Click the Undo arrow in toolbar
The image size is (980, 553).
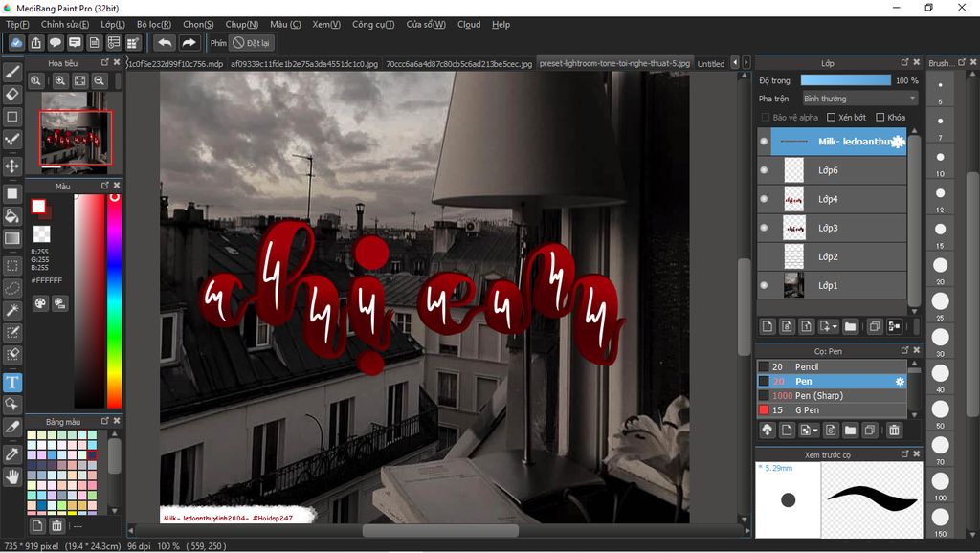click(165, 43)
